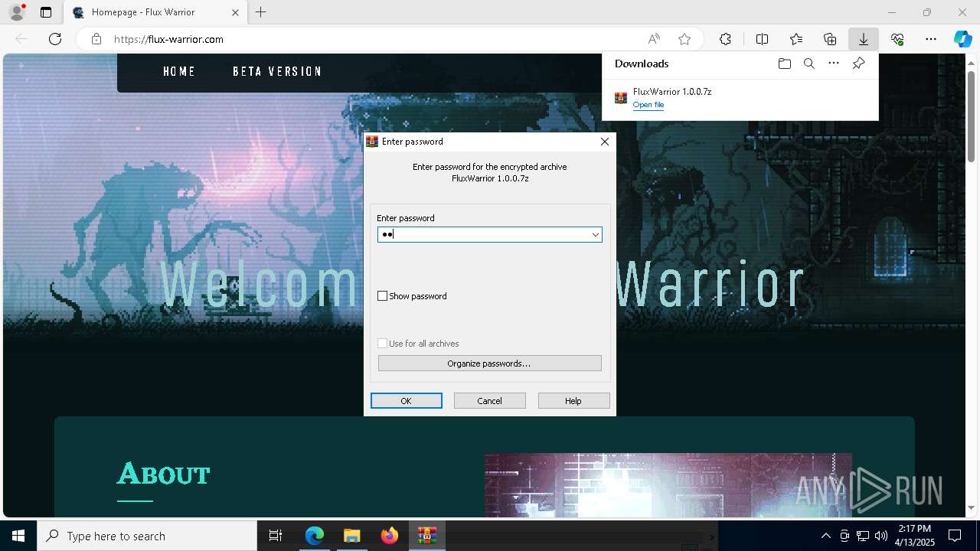The height and width of the screenshot is (551, 980).
Task: Open Help in password dialog
Action: [x=573, y=401]
